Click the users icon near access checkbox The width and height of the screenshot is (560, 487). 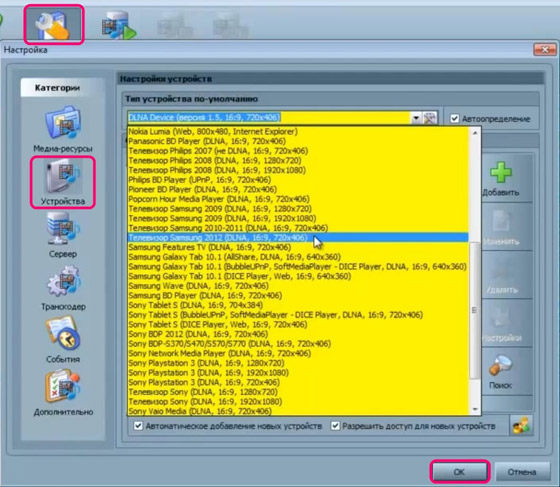click(x=521, y=426)
